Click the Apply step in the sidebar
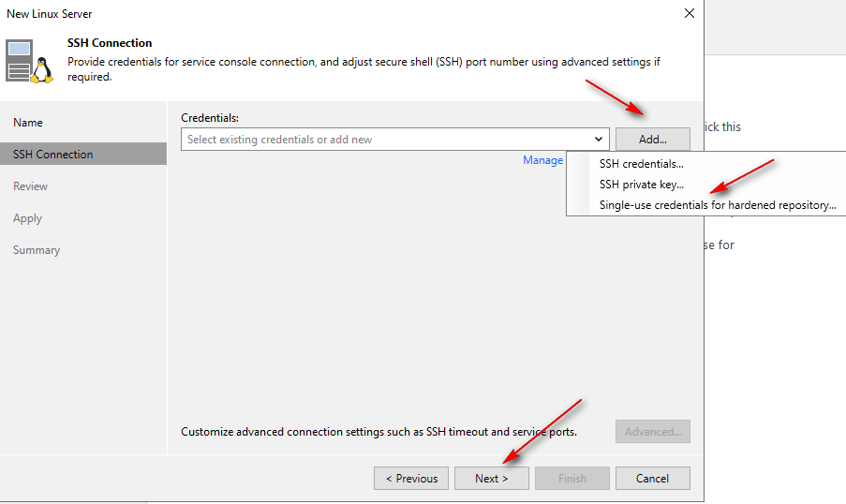846x504 pixels. coord(27,218)
